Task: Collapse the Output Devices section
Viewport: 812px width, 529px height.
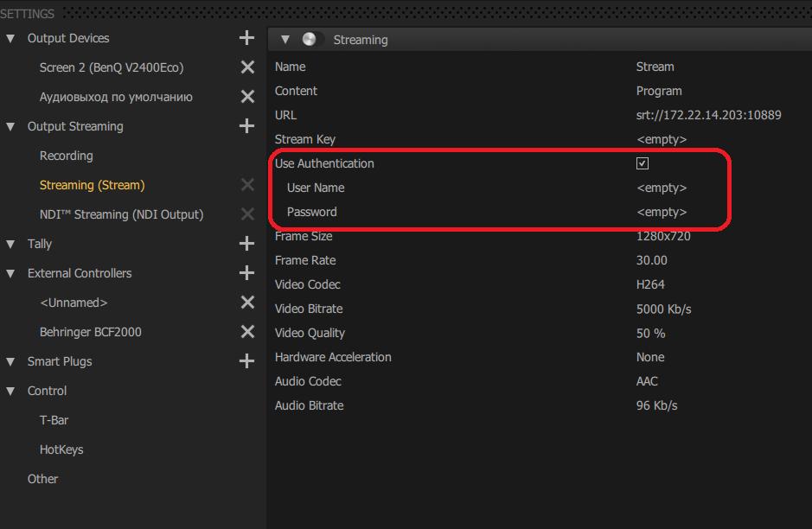Action: (x=10, y=38)
